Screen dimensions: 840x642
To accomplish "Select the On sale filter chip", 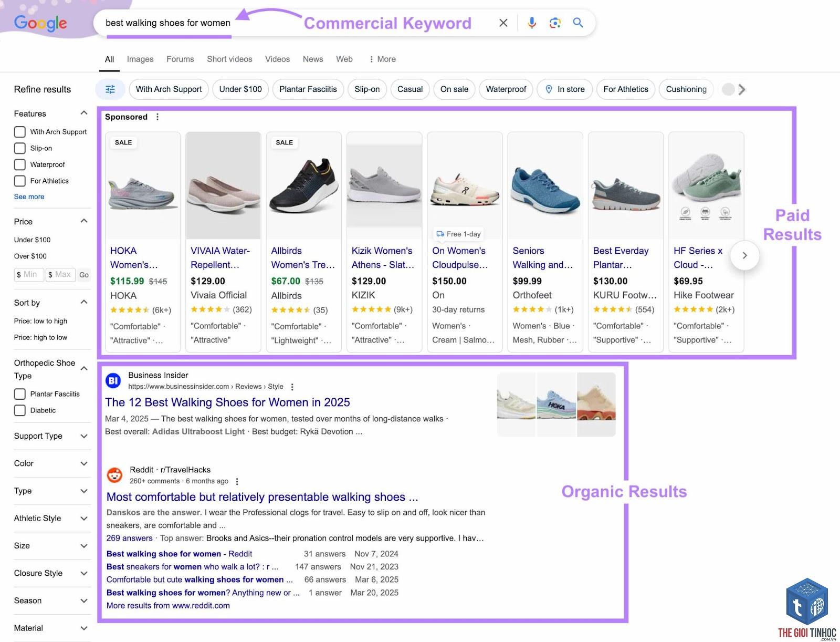I will point(454,89).
